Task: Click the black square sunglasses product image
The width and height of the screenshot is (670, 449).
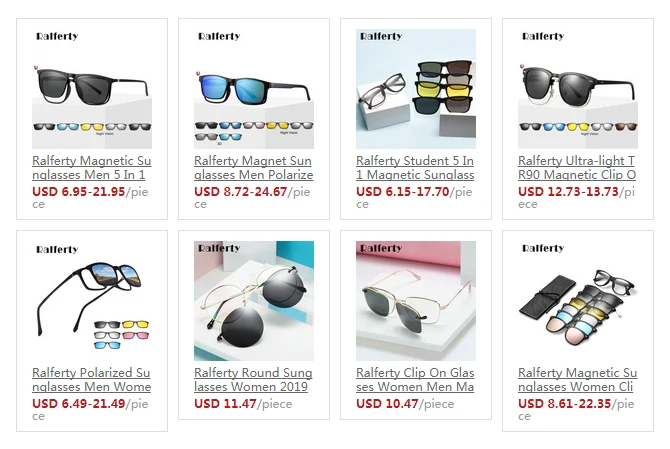Action: tap(92, 89)
